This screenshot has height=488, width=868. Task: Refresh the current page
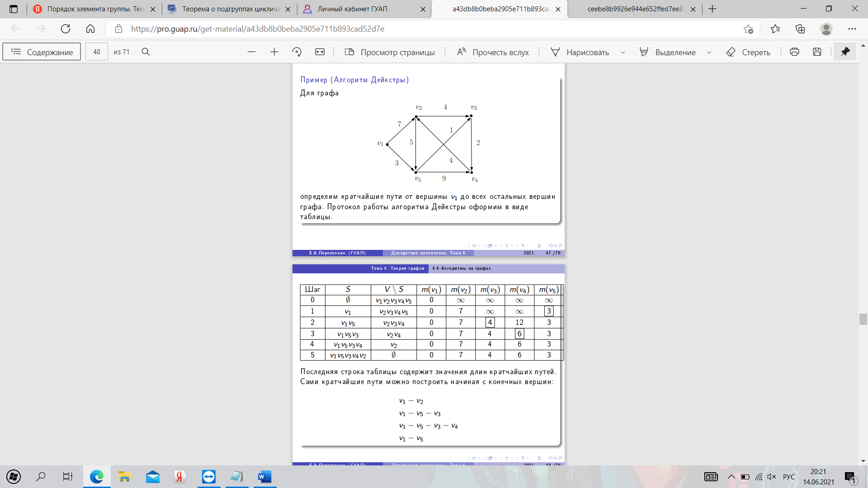pos(66,29)
